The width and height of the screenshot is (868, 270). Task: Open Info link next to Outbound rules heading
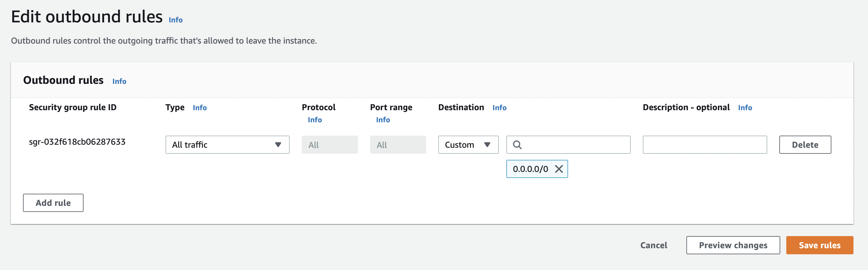[119, 81]
